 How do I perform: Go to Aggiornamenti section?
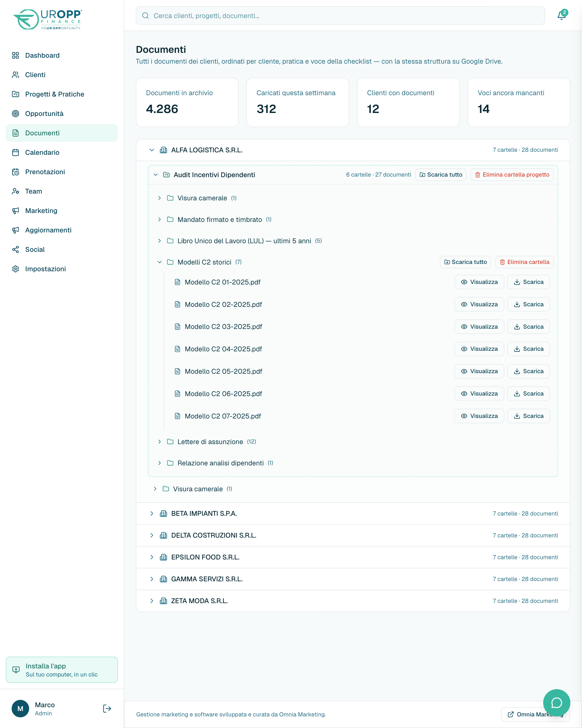coord(62,230)
